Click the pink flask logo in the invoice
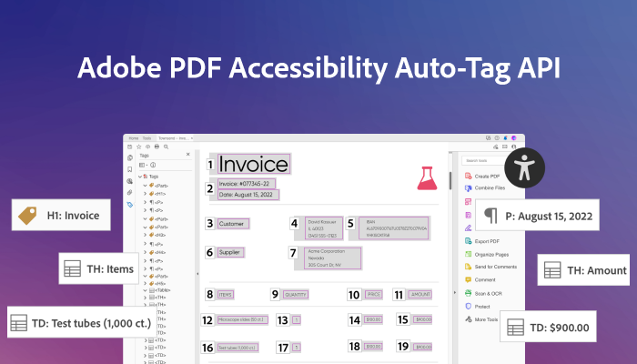 [x=427, y=178]
